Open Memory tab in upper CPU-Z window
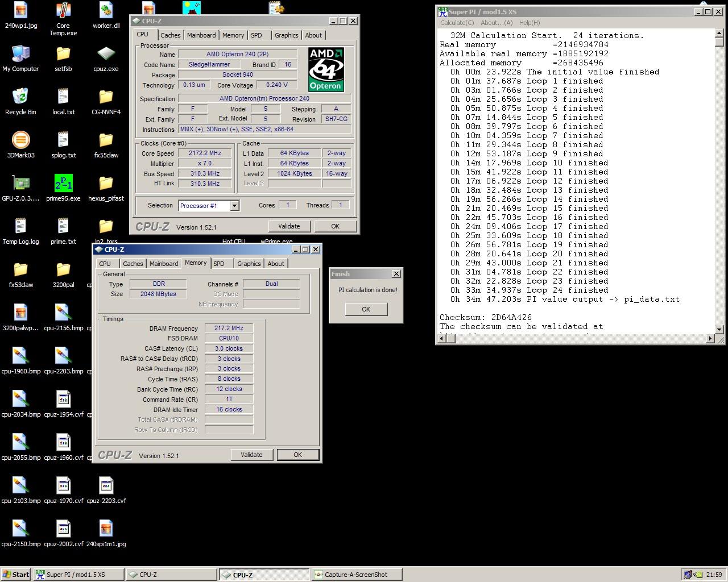 click(233, 35)
